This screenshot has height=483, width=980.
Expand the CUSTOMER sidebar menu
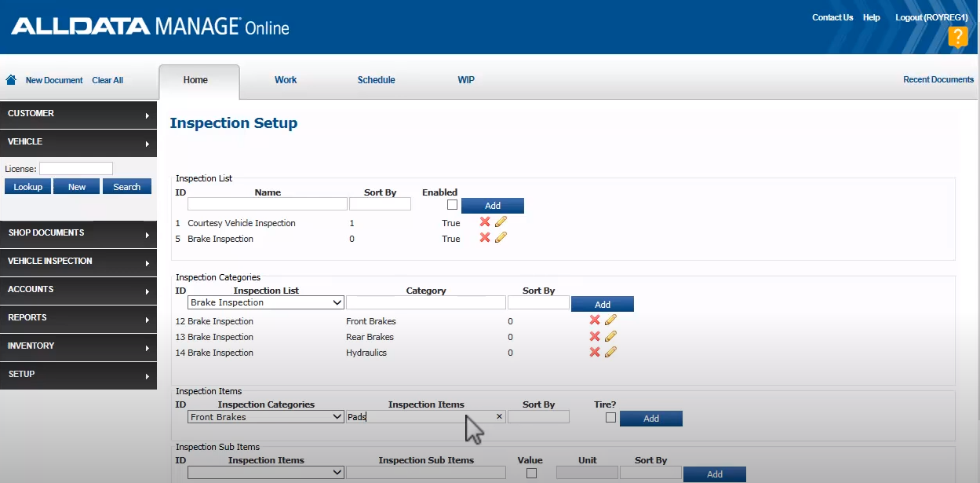tap(78, 115)
